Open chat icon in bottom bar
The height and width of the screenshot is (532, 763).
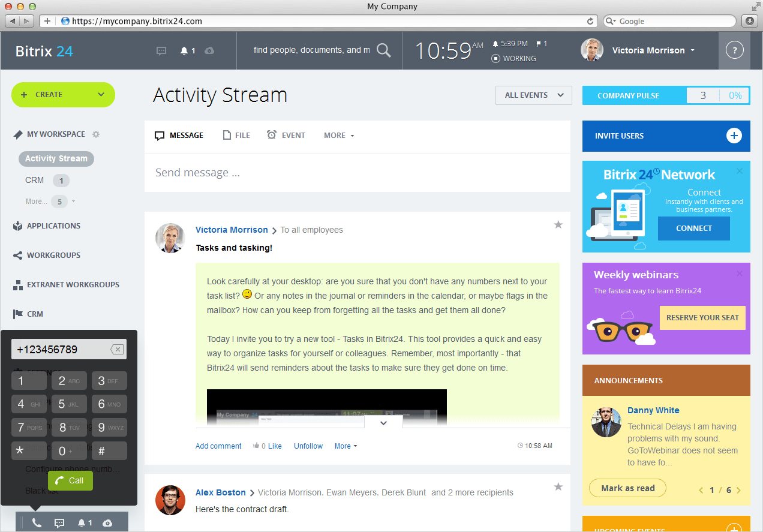[x=59, y=523]
